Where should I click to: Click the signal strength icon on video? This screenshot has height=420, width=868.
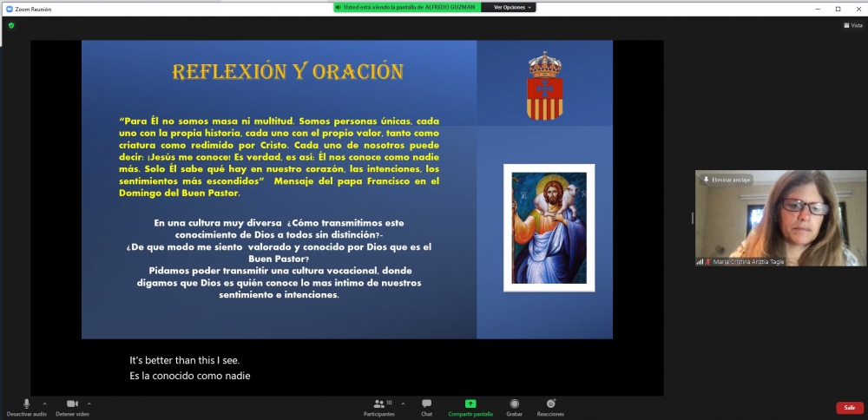[x=700, y=261]
